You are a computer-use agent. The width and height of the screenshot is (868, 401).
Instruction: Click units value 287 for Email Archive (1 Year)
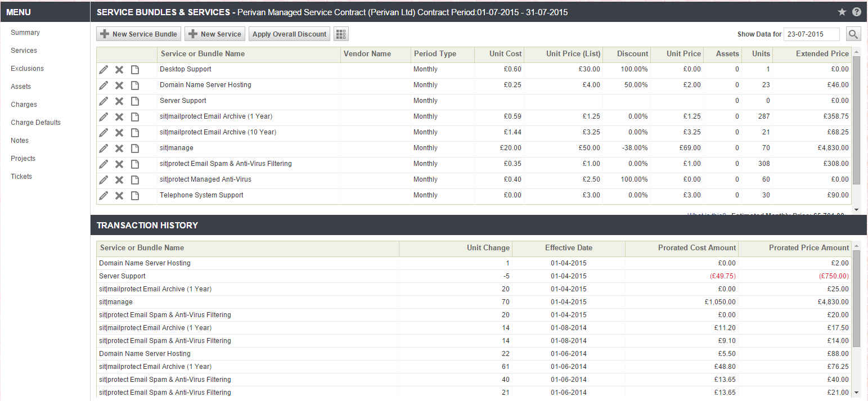click(764, 117)
